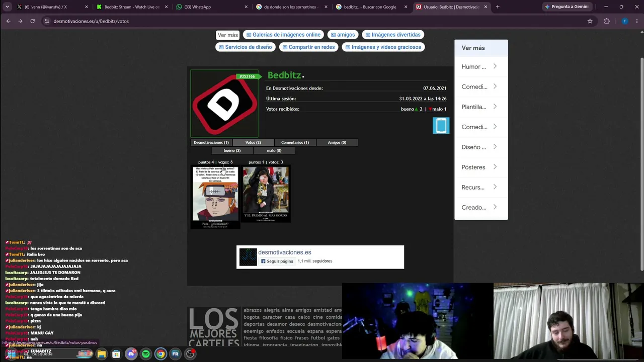Open File Explorer from the taskbar
644x362 pixels.
click(102, 354)
